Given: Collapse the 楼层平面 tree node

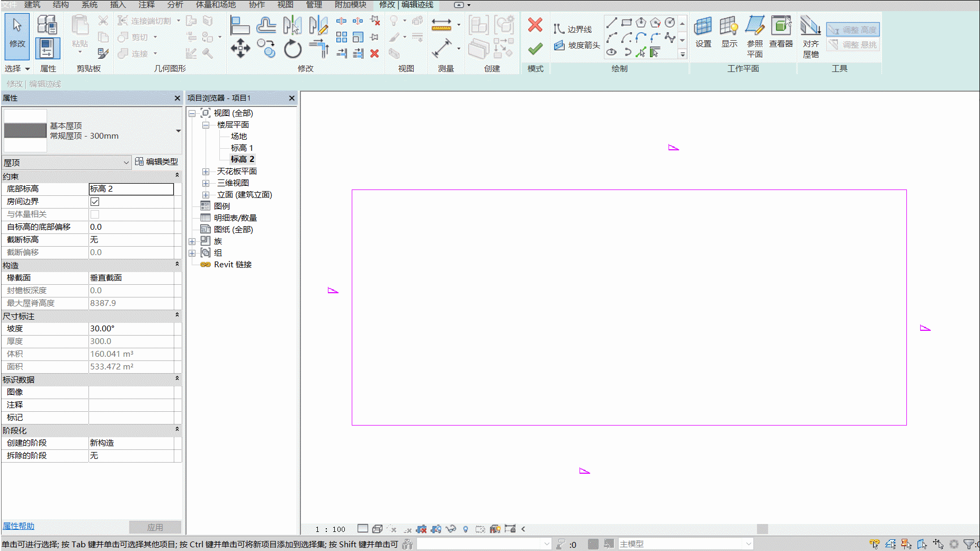Looking at the screenshot, I should [206, 125].
